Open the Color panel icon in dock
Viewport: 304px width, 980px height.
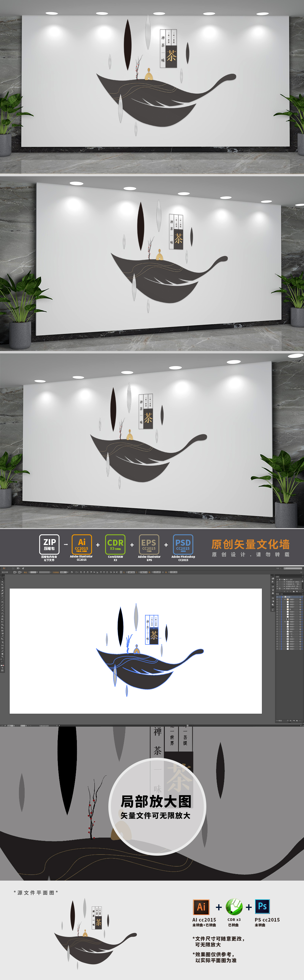pos(273,579)
